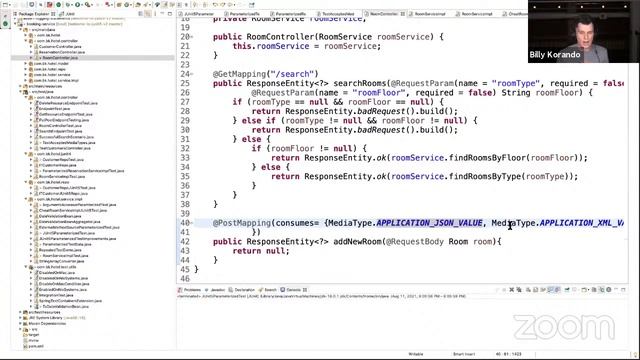
Task: Select RoomControllerTest.java in tree
Action: [60, 126]
